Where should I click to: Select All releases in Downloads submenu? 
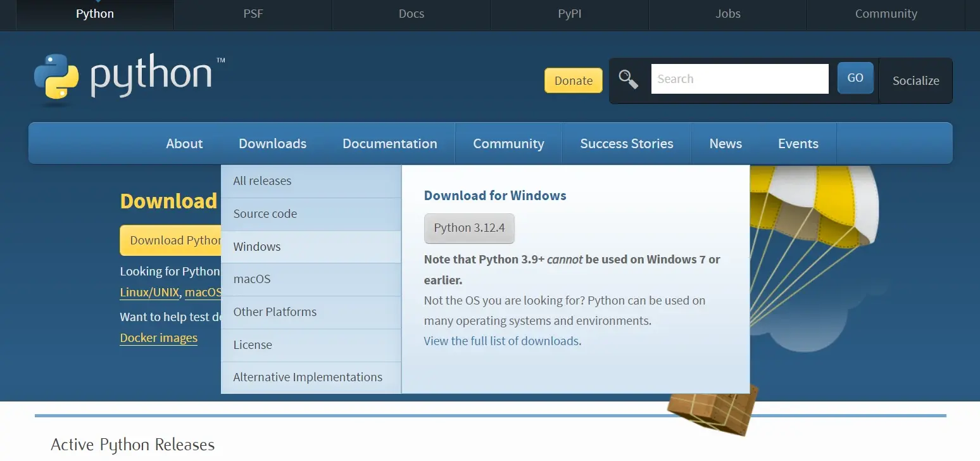[x=311, y=181]
